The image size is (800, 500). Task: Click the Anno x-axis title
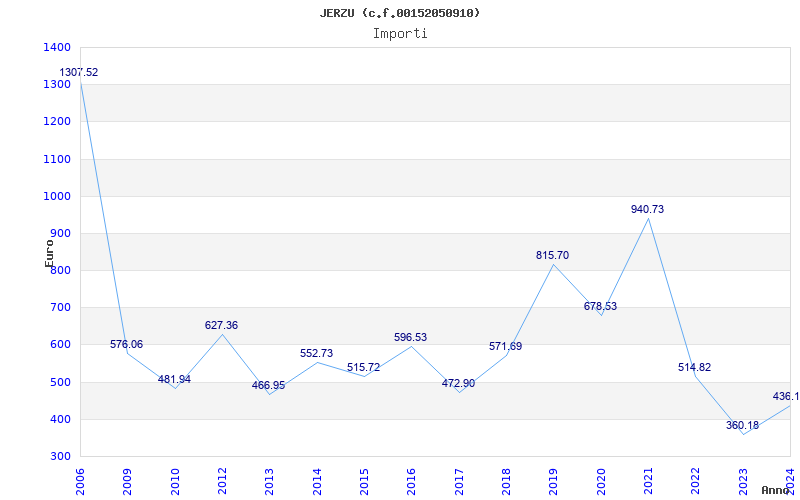776,490
